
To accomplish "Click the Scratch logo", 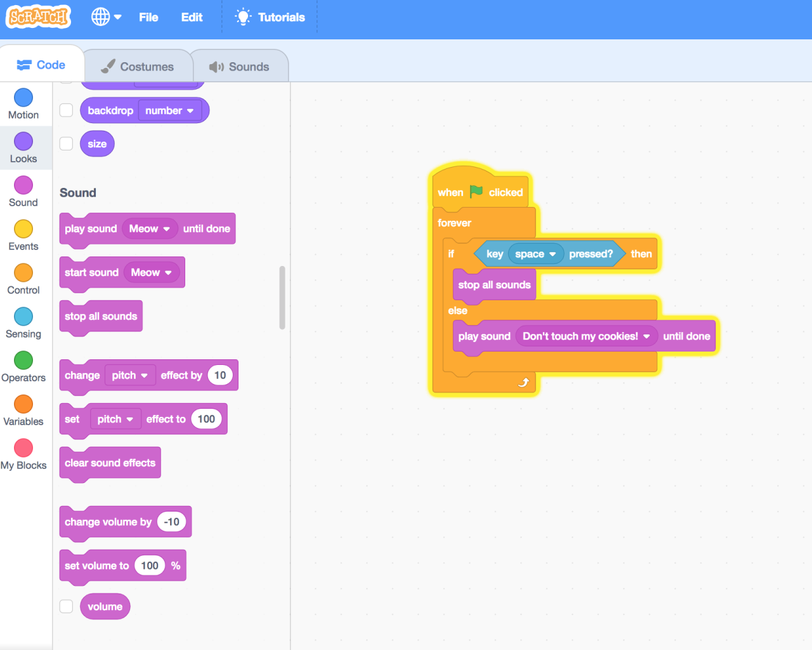I will (x=38, y=17).
